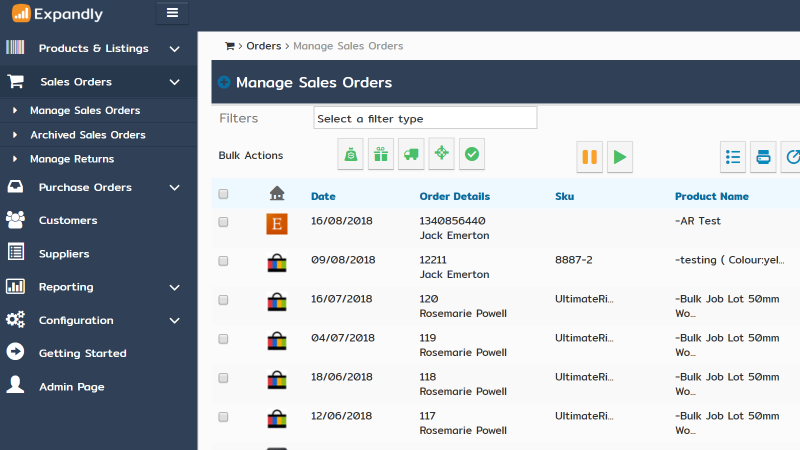Click the Etsy marketplace icon on first order
The image size is (800, 450).
[x=277, y=224]
